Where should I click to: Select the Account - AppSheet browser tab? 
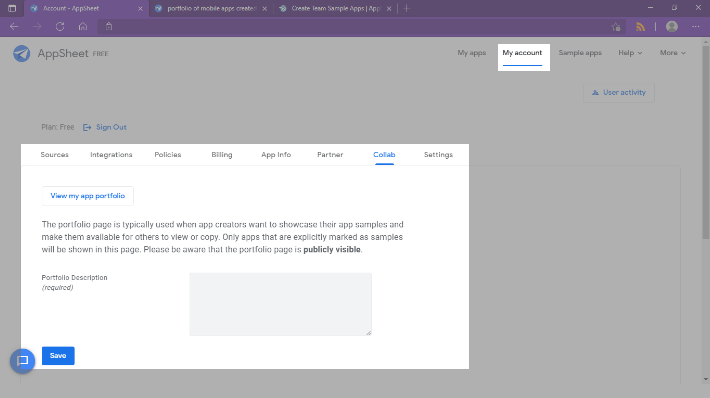point(86,9)
